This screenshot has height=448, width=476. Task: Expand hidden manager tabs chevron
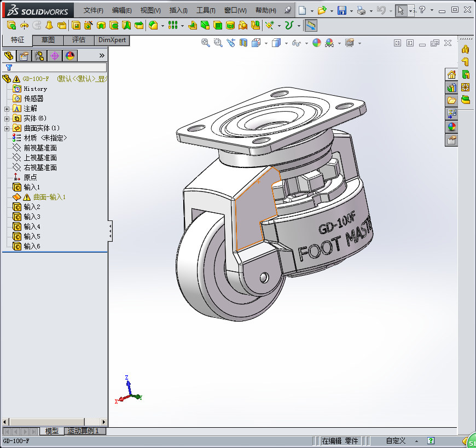coord(102,56)
